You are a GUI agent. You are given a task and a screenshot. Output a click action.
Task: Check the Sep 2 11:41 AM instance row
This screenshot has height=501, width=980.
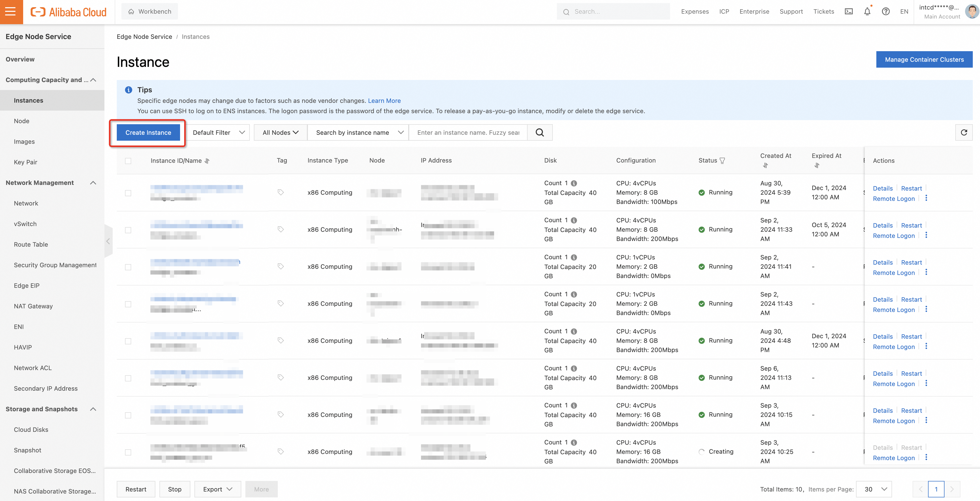click(x=128, y=267)
